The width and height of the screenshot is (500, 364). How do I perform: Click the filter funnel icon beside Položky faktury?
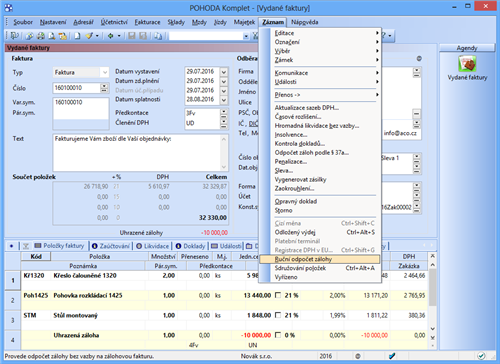26,246
